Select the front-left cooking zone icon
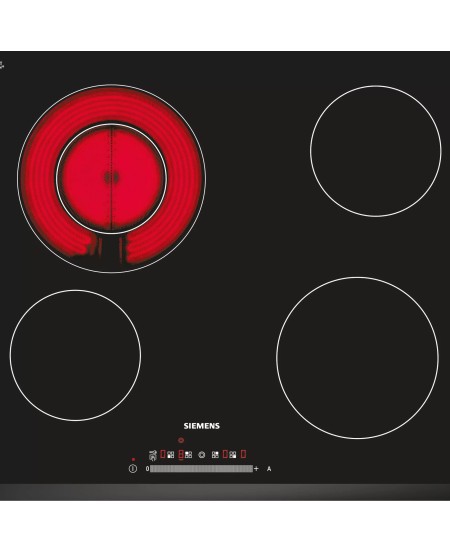 click(171, 455)
